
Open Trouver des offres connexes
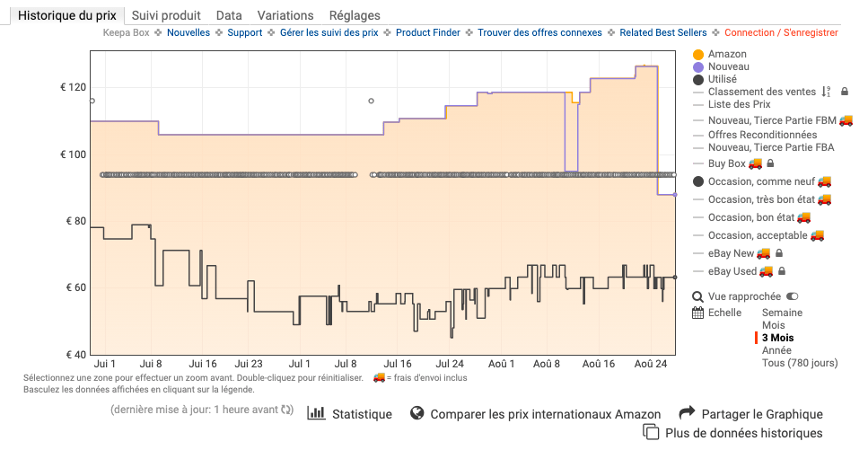(539, 32)
